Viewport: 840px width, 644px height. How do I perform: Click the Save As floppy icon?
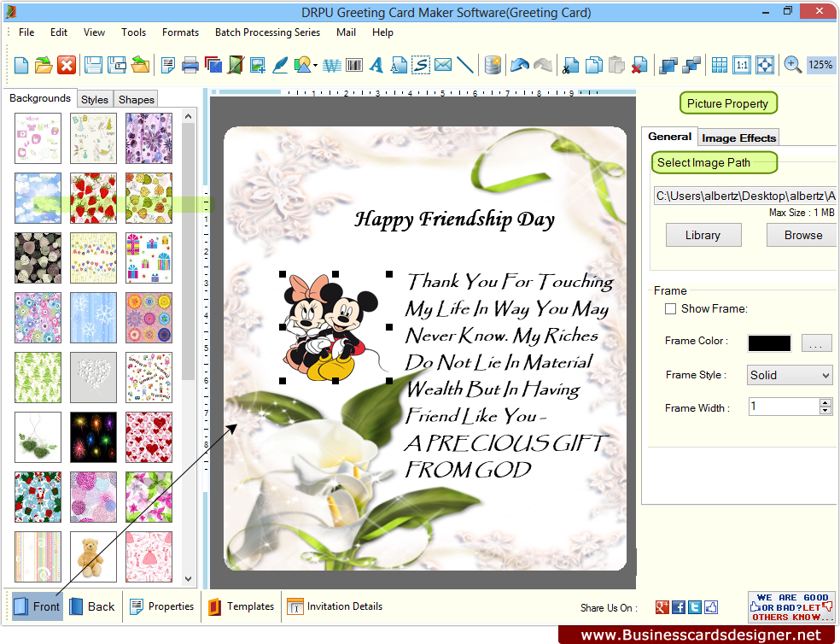[116, 66]
